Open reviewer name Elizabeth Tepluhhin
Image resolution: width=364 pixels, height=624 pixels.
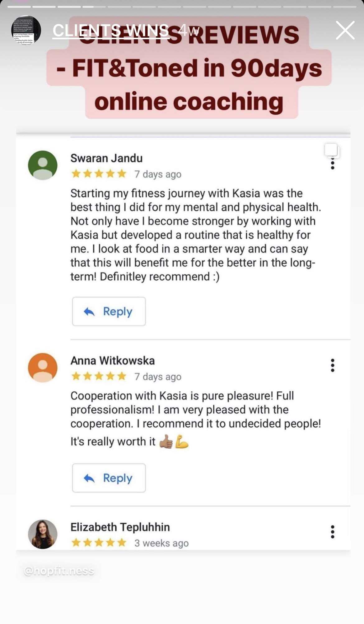pos(120,527)
